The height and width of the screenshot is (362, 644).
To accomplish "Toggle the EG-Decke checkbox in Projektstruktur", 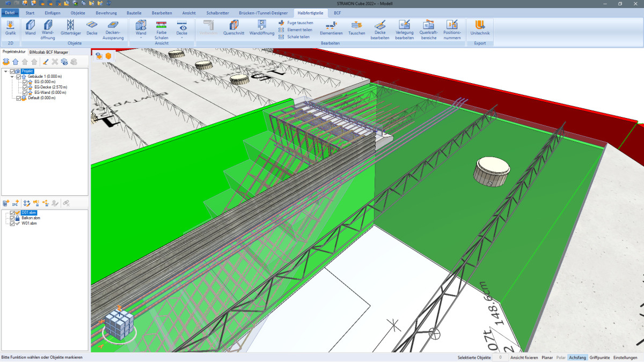I will pyautogui.click(x=25, y=87).
